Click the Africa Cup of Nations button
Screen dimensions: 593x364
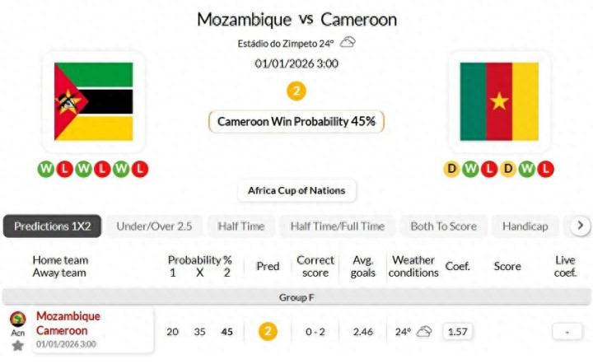point(296,191)
